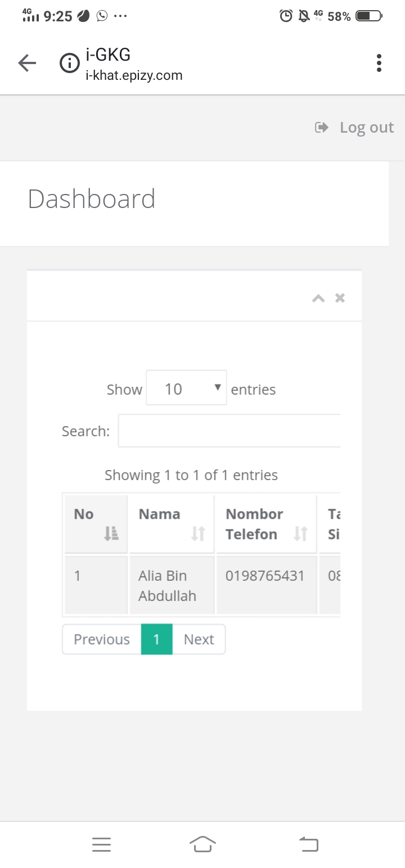Screen dimensions: 405x868
Task: Go to Next page
Action: (199, 639)
